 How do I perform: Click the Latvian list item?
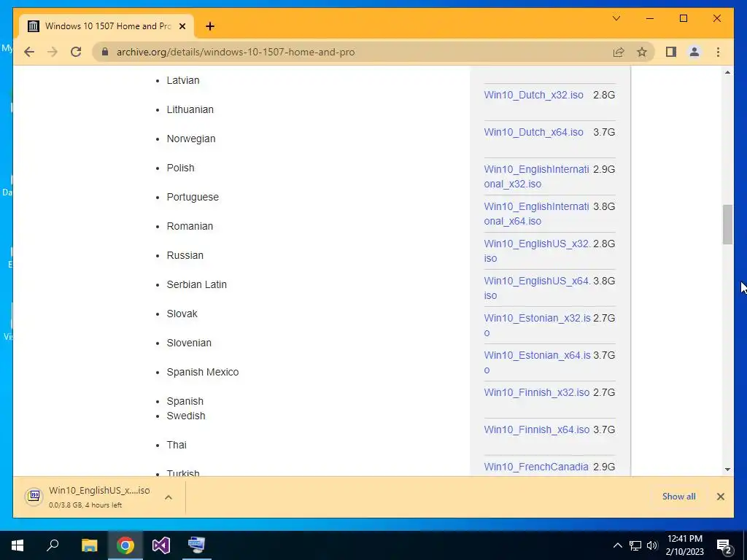183,80
